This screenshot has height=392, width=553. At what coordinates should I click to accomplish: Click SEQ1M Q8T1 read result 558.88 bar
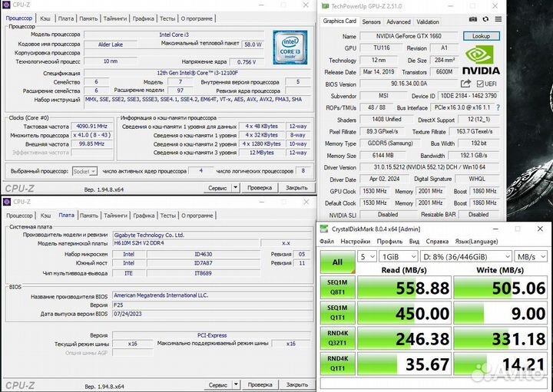pyautogui.click(x=404, y=288)
